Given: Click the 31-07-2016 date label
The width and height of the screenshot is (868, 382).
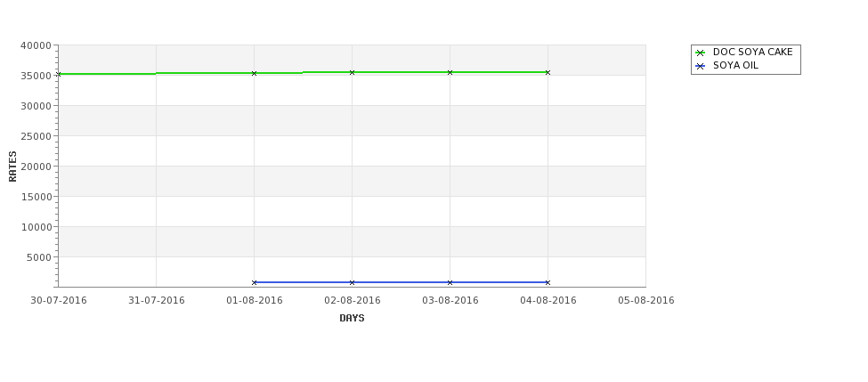Looking at the screenshot, I should (x=156, y=301).
